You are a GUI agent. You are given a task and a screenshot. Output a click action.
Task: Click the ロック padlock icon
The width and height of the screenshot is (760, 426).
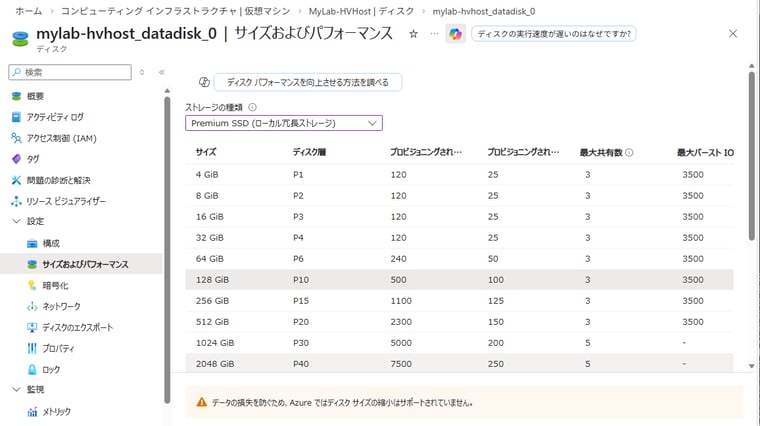[32, 369]
